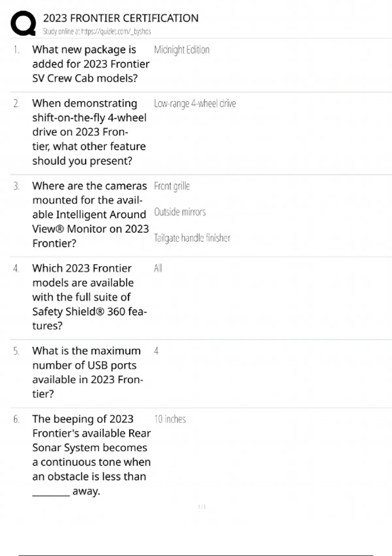This screenshot has height=556, width=392.
Task: Click the Intelligent Around View Monitor question
Action: click(x=90, y=214)
